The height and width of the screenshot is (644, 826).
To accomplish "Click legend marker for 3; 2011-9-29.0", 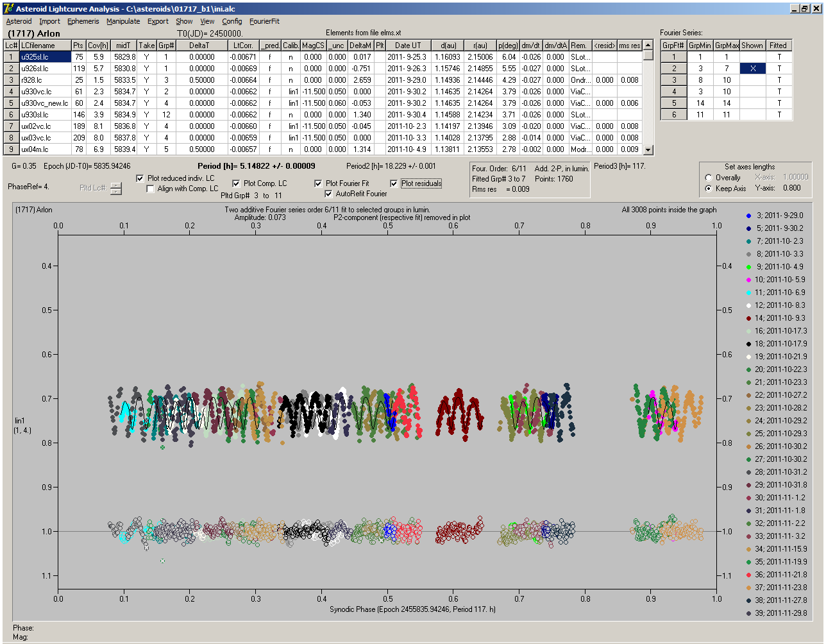I will pyautogui.click(x=749, y=216).
